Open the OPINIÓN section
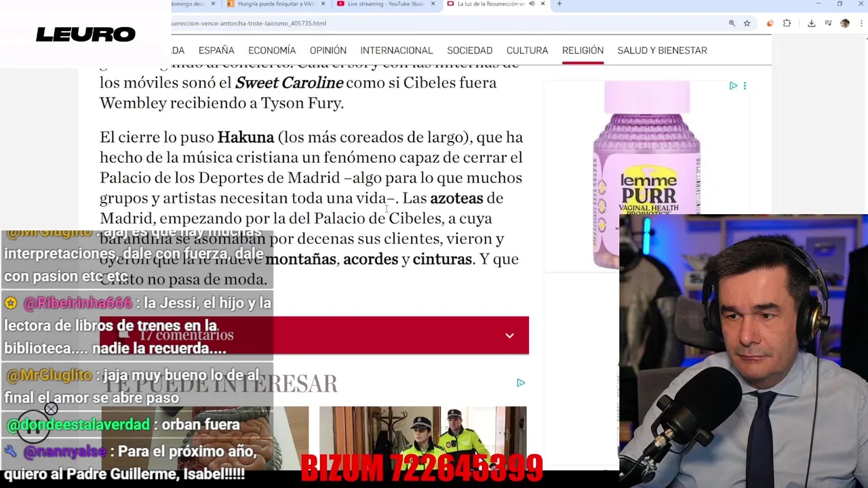Viewport: 868px width, 488px height. tap(328, 50)
